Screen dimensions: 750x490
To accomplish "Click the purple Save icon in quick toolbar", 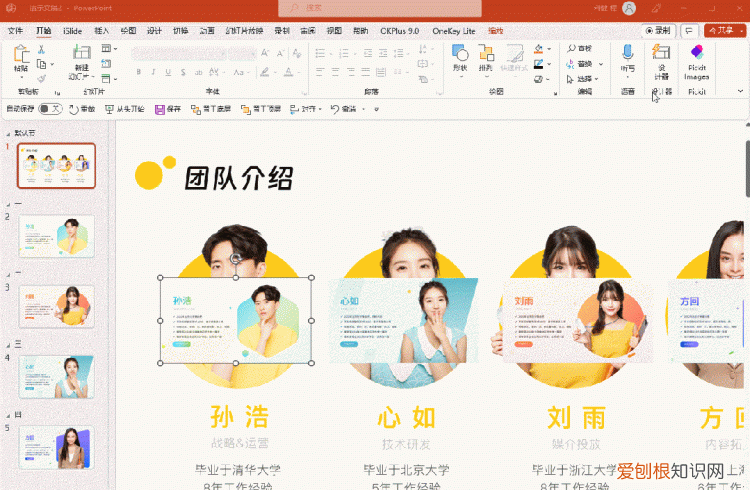I will [x=160, y=110].
